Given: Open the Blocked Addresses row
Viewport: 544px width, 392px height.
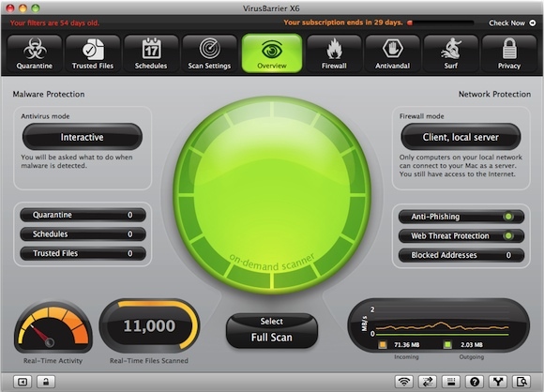Looking at the screenshot, I should click(461, 255).
